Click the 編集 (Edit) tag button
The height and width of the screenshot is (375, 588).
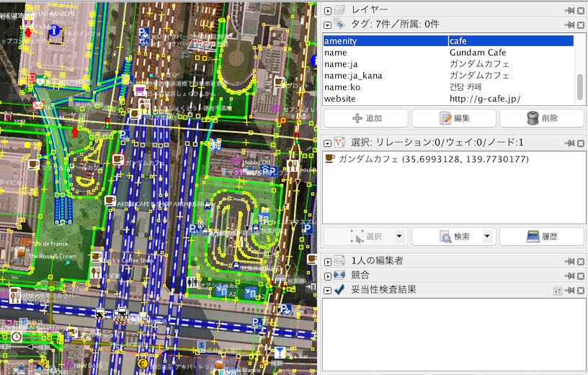(x=453, y=118)
